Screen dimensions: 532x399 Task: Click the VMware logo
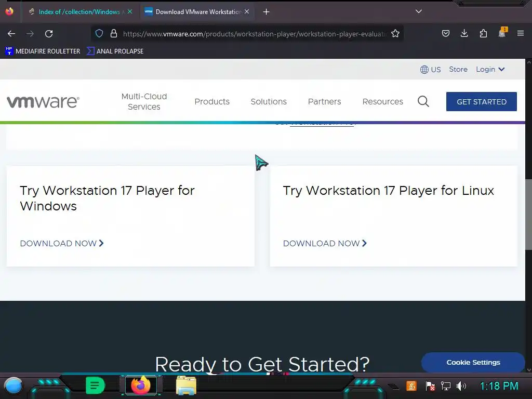[x=43, y=101]
